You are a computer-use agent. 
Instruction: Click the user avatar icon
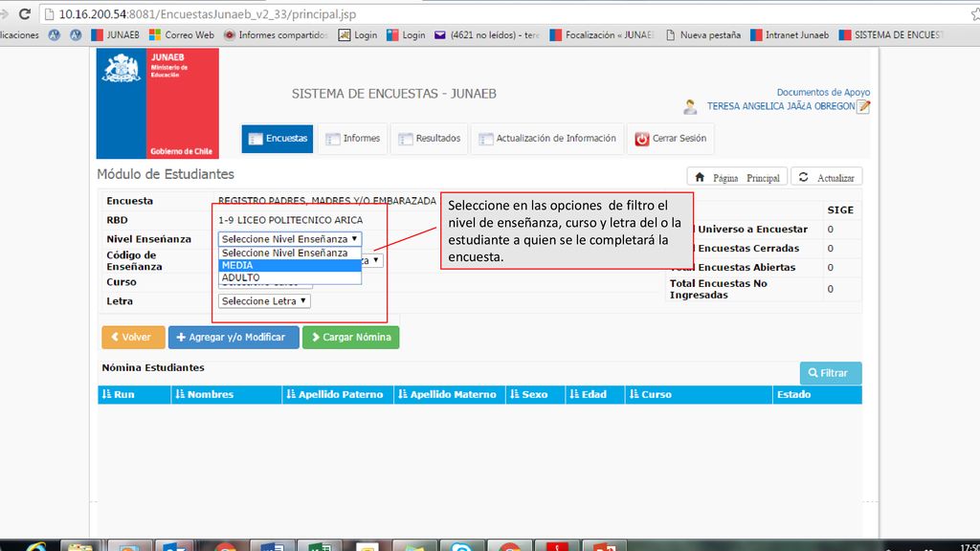690,107
